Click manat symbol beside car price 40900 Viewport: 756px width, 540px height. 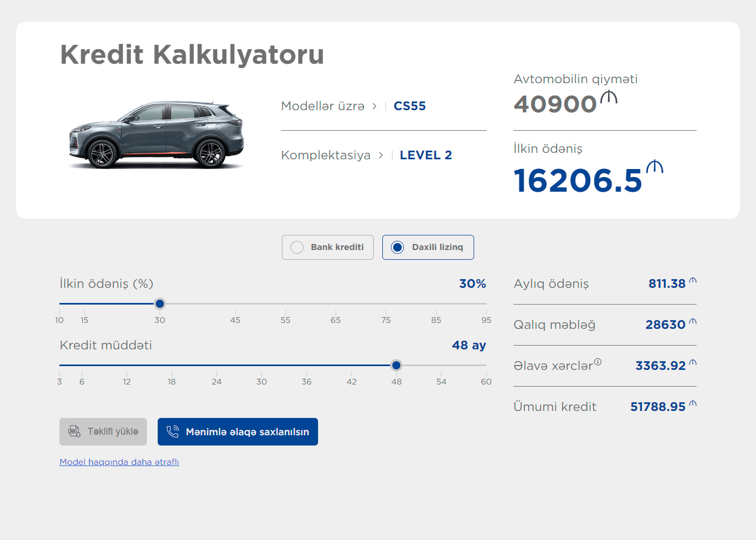pos(609,98)
